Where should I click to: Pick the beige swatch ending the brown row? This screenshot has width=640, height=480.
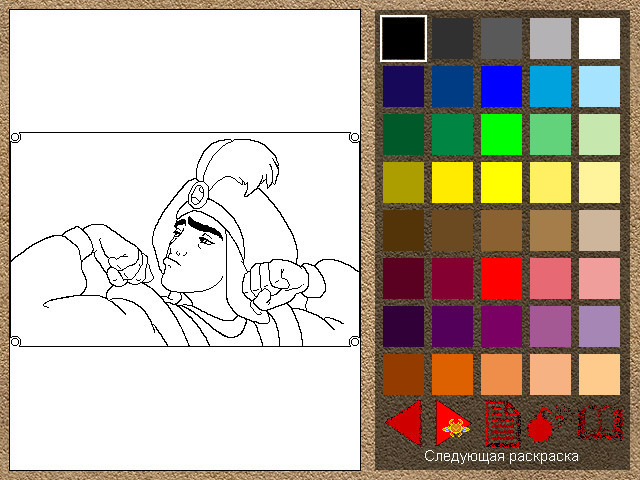[599, 231]
